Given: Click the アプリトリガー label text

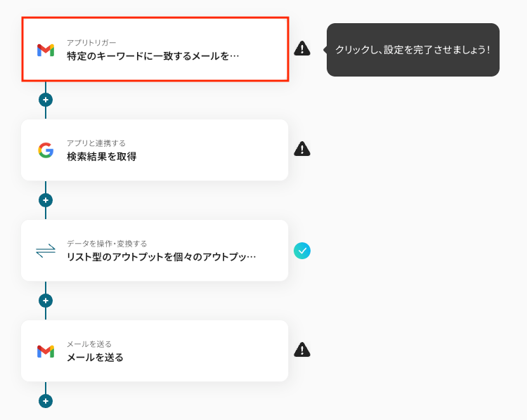Looking at the screenshot, I should pyautogui.click(x=91, y=43).
